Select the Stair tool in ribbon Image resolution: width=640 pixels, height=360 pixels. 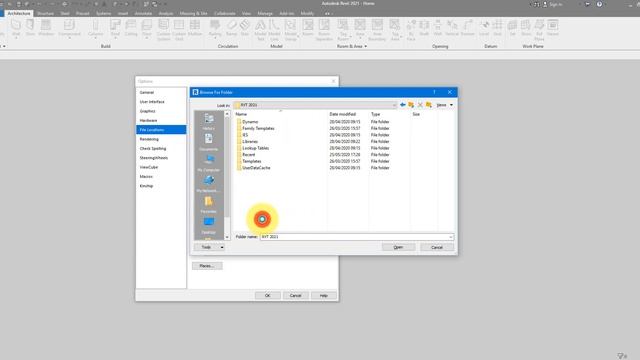click(x=244, y=28)
